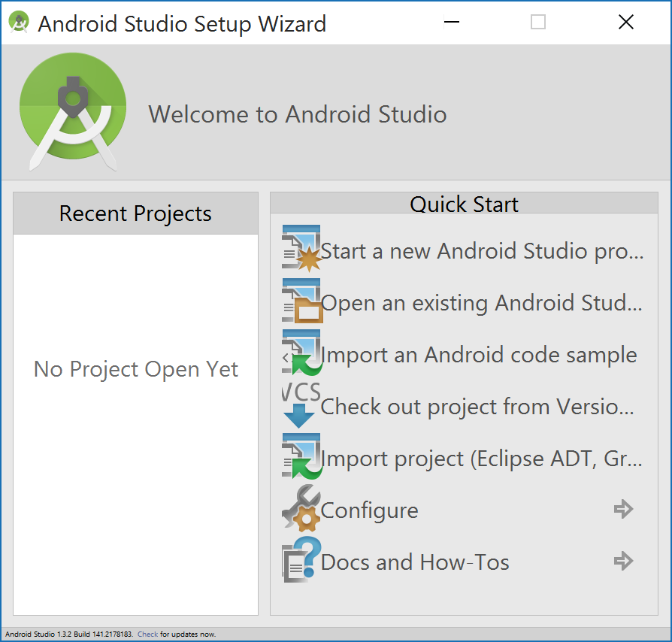Screen dimensions: 672x642
Task: Check out project from Version Control
Action: [x=477, y=407]
